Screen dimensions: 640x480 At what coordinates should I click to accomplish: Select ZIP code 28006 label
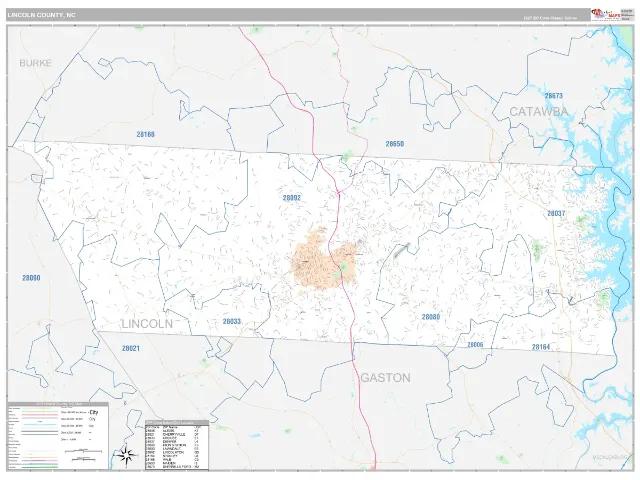point(475,345)
